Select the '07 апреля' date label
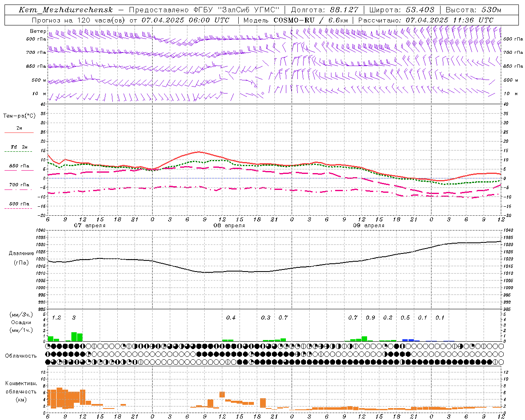The image size is (525, 420). click(x=90, y=226)
